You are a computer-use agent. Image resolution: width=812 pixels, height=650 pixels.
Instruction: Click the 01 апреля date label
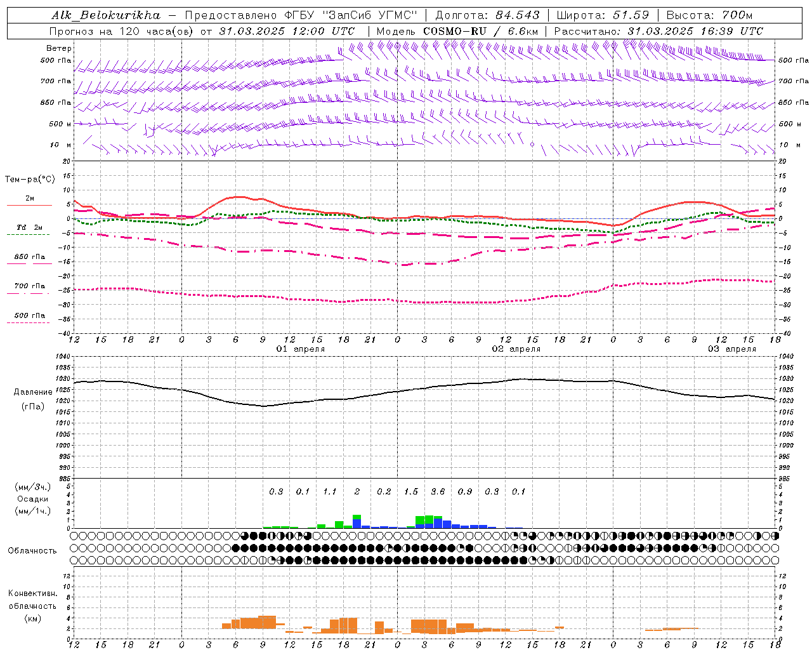click(300, 349)
